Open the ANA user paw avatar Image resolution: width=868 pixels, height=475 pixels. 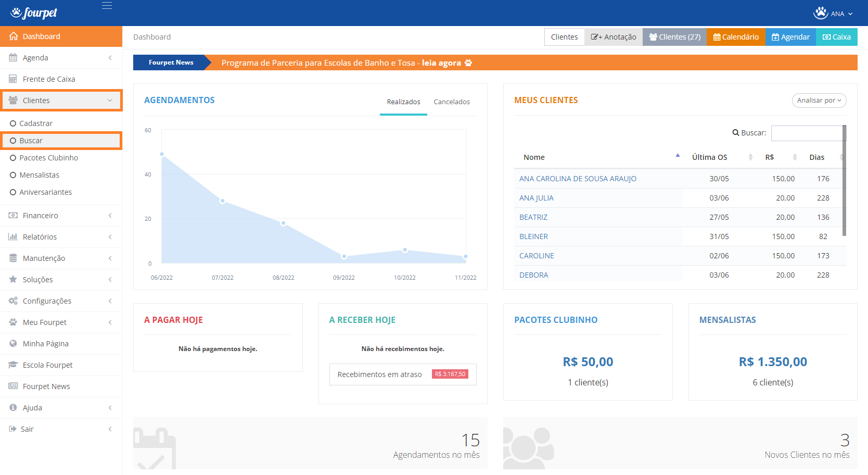(x=821, y=13)
